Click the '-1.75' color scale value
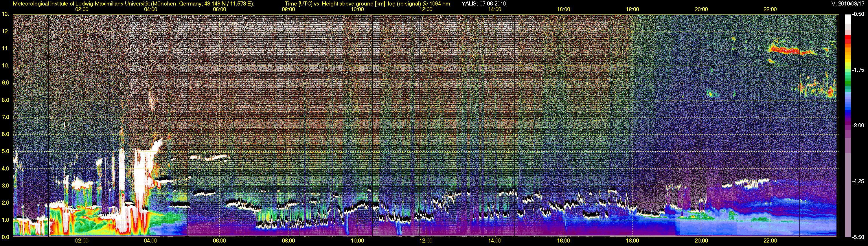The width and height of the screenshot is (868, 246). pos(858,70)
